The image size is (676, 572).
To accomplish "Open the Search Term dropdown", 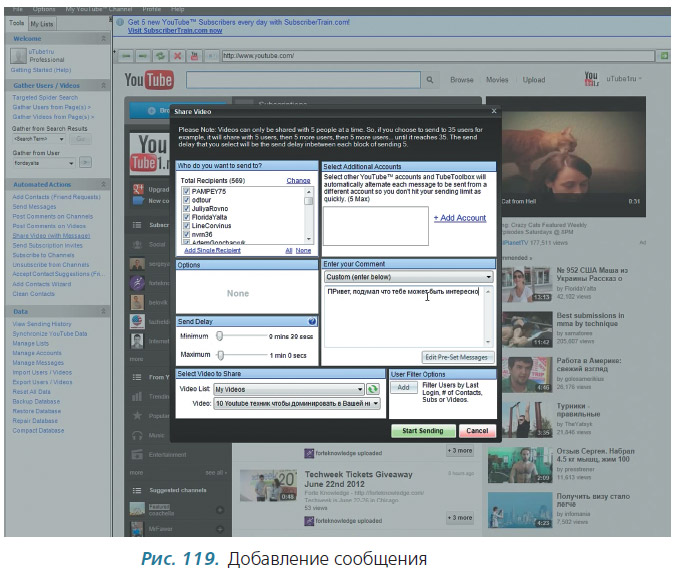I will (x=39, y=139).
